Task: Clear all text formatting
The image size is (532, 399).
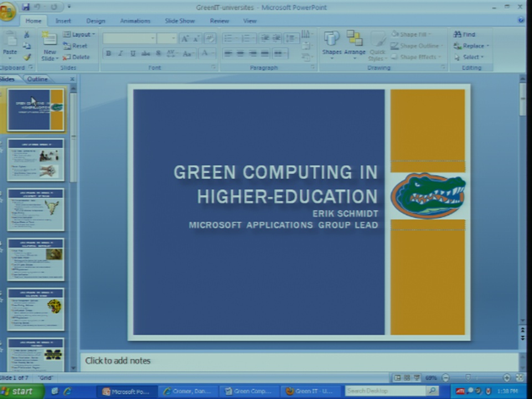Action: point(210,38)
